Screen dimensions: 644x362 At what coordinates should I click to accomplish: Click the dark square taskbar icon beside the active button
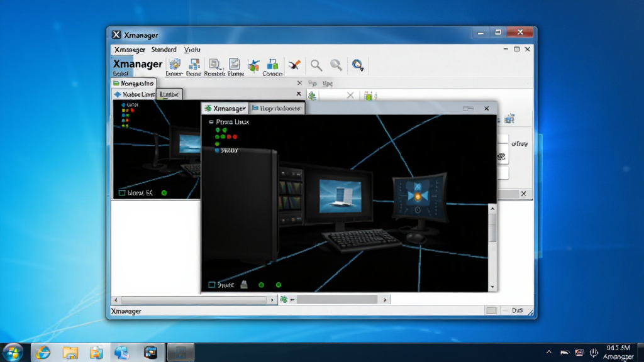151,352
